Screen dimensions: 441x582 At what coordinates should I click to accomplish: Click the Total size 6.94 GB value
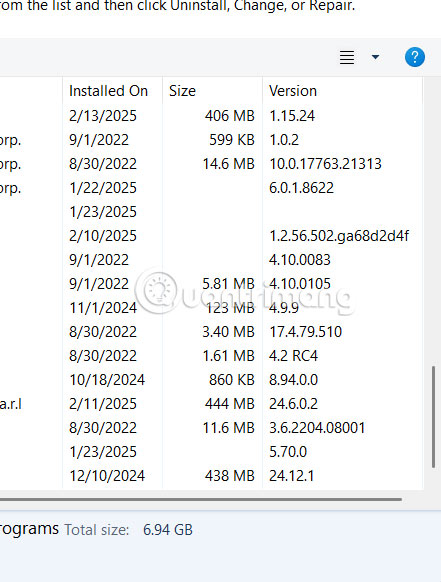tap(168, 530)
